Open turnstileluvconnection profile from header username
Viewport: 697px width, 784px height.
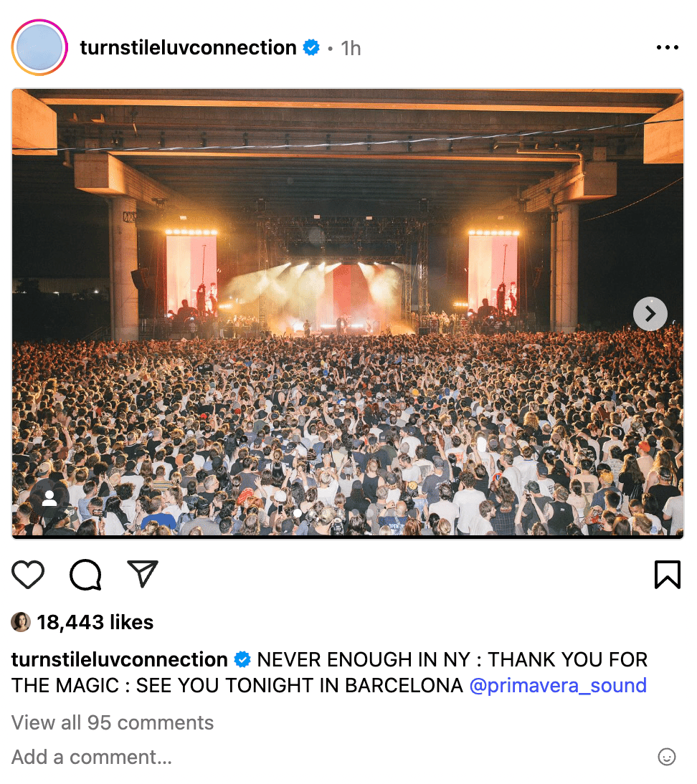click(x=188, y=47)
